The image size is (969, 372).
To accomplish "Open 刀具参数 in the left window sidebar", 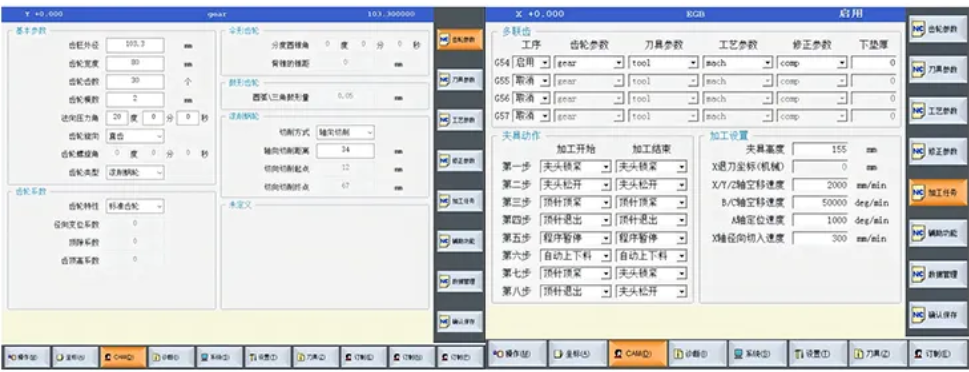I will (460, 80).
